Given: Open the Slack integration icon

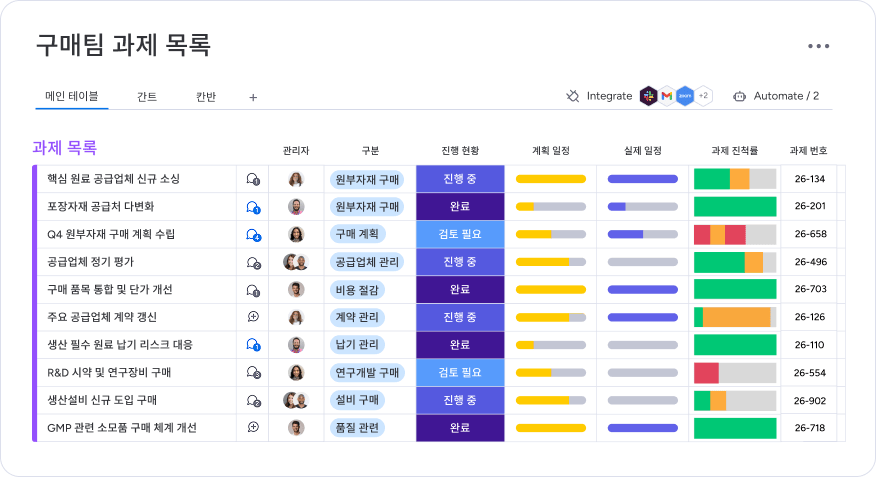Looking at the screenshot, I should 648,96.
